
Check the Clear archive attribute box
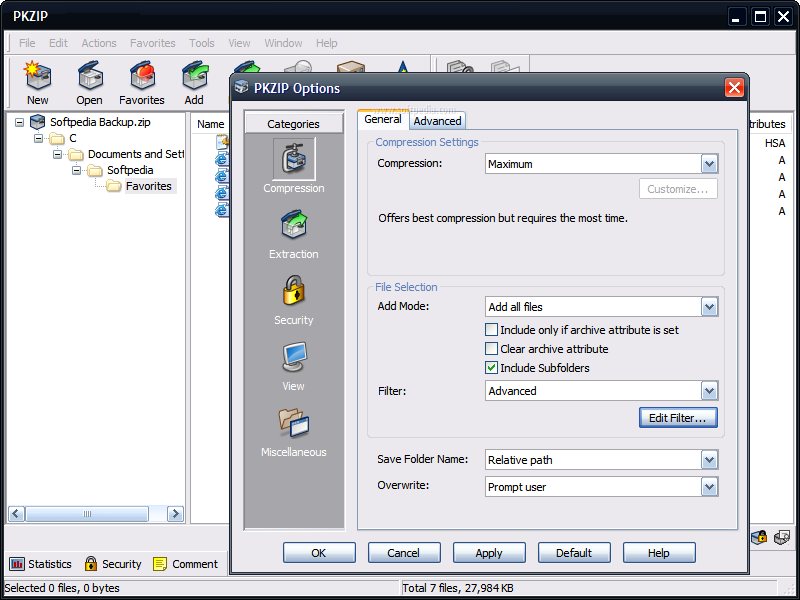coord(491,348)
